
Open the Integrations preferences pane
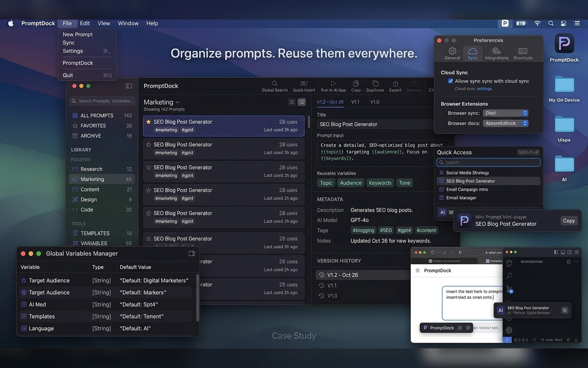point(496,54)
